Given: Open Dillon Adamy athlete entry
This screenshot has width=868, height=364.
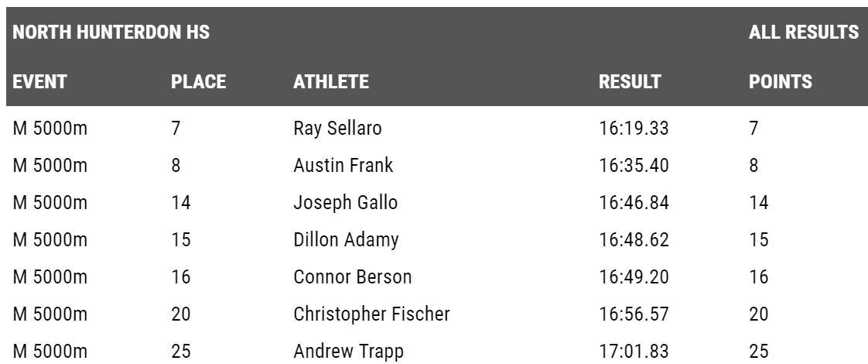Looking at the screenshot, I should click(x=346, y=240).
